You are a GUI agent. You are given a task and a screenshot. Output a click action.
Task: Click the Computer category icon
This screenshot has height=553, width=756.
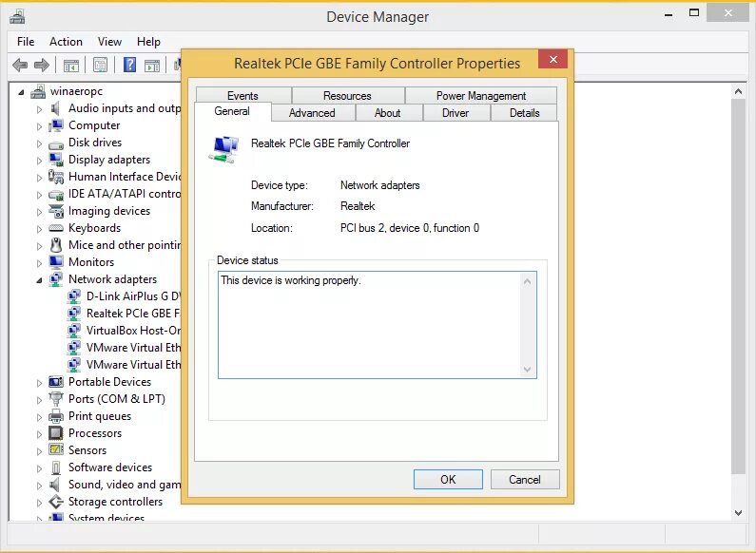point(56,125)
